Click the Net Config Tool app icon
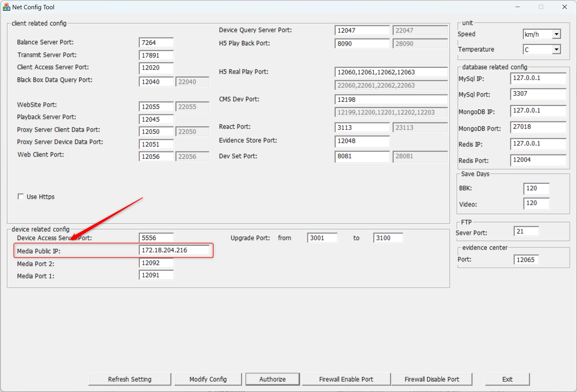 pos(6,7)
